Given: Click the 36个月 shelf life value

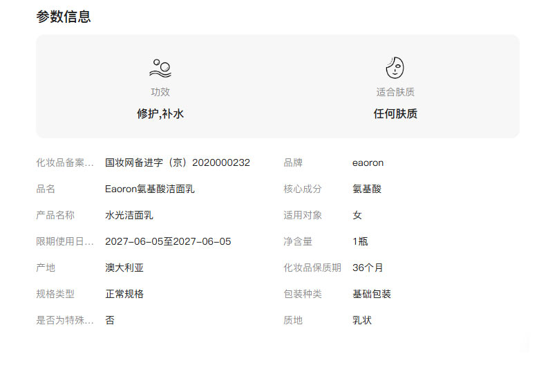Looking at the screenshot, I should point(368,268).
